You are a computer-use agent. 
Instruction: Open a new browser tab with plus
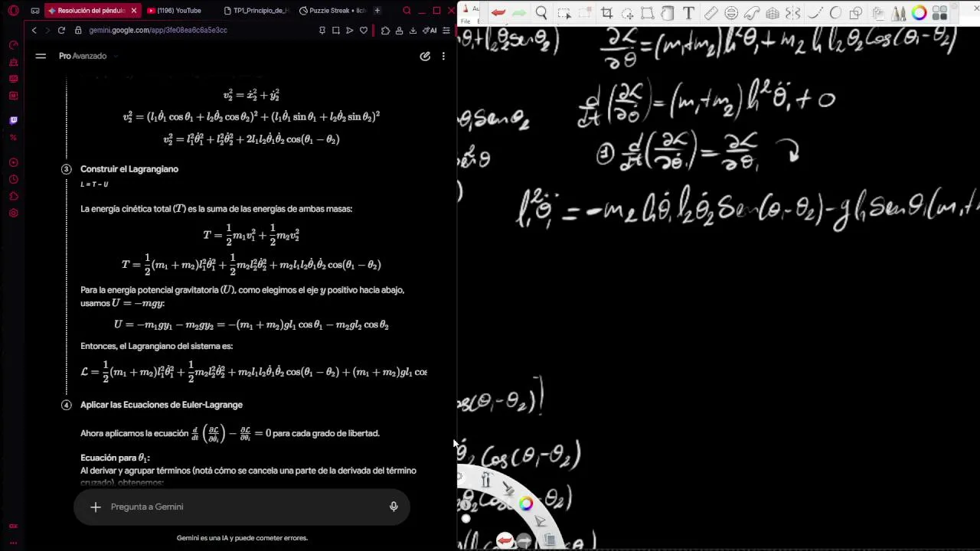[x=377, y=11]
